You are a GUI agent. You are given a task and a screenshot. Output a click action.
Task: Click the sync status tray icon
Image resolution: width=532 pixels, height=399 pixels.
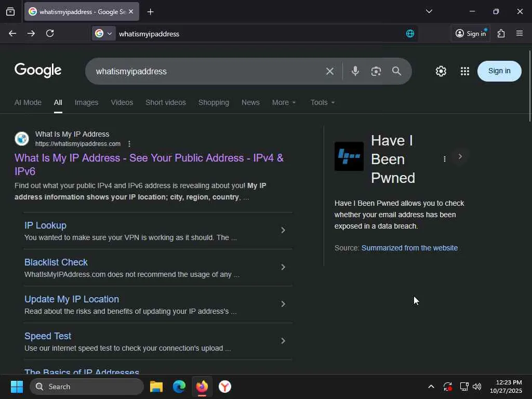click(447, 387)
